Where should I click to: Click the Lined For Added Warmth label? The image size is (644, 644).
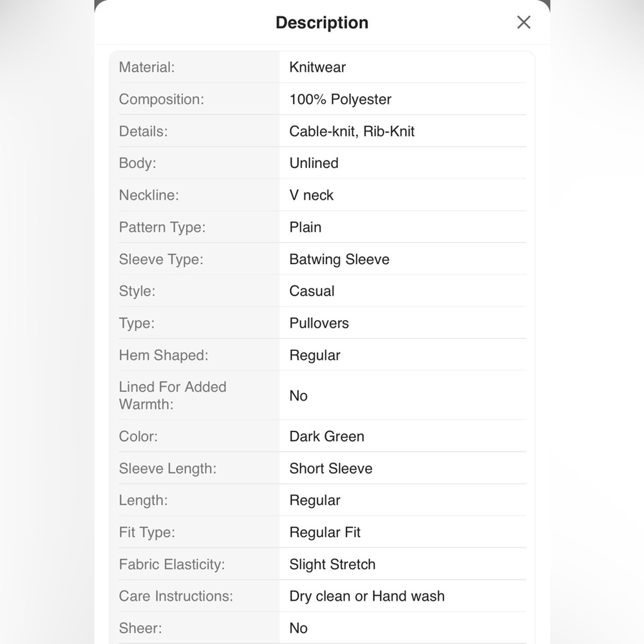tap(173, 395)
